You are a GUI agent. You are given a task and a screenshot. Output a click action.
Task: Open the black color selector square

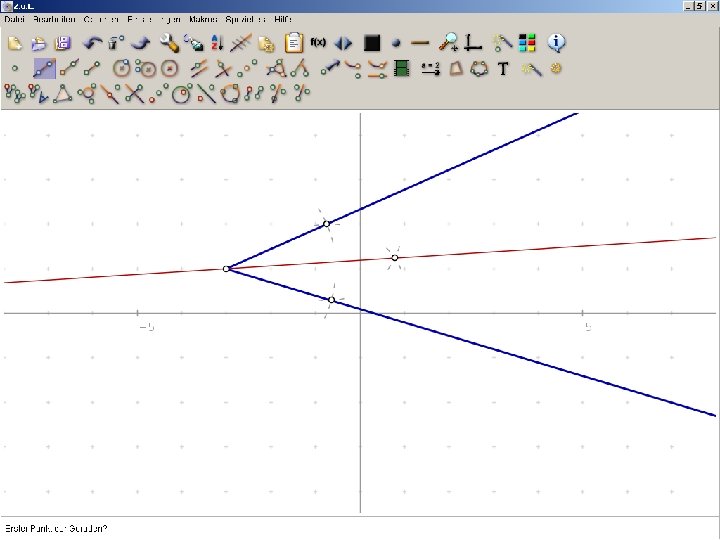coord(372,43)
